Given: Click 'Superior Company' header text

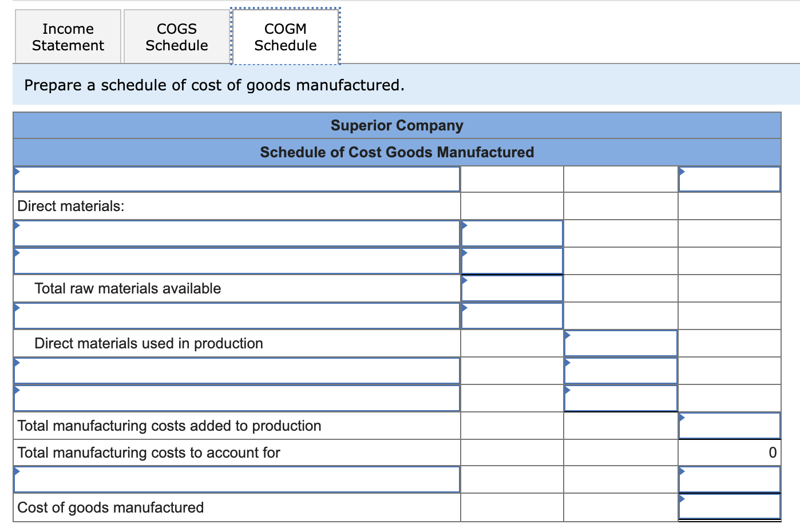Looking at the screenshot, I should (x=397, y=125).
